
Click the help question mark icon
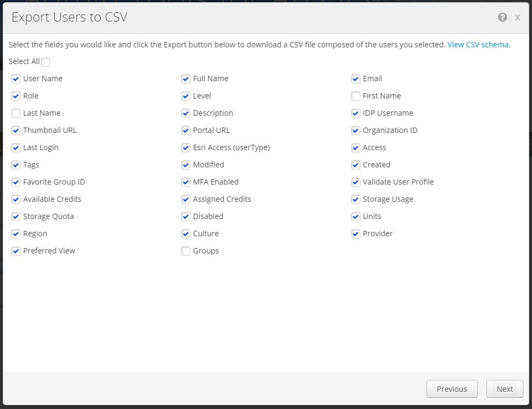pos(502,17)
